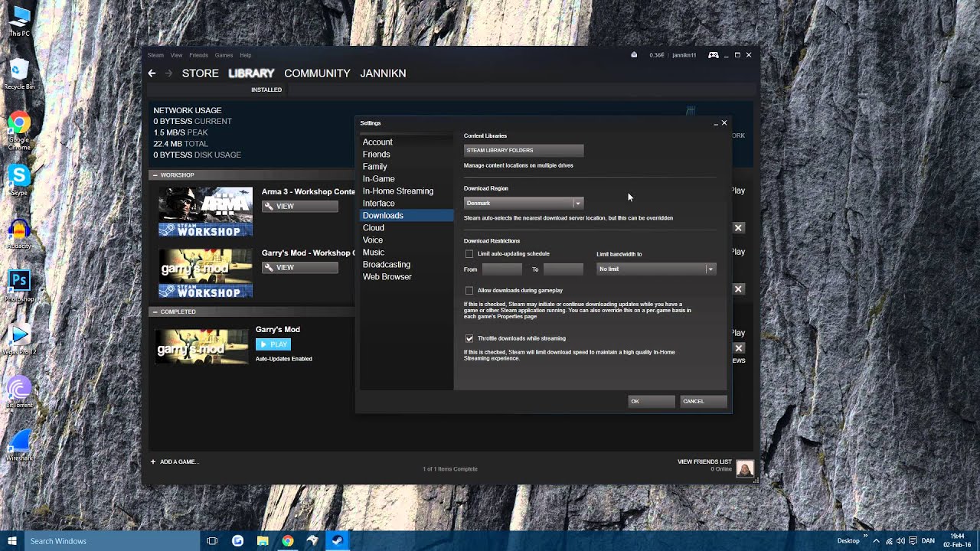Open the Limit bandwidth to dropdown
The image size is (980, 551).
[656, 269]
